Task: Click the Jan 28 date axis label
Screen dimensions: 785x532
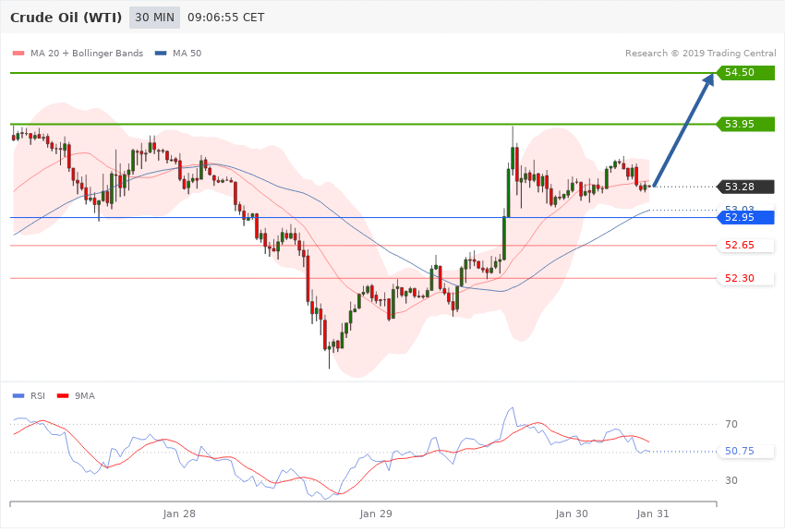Action: point(179,514)
